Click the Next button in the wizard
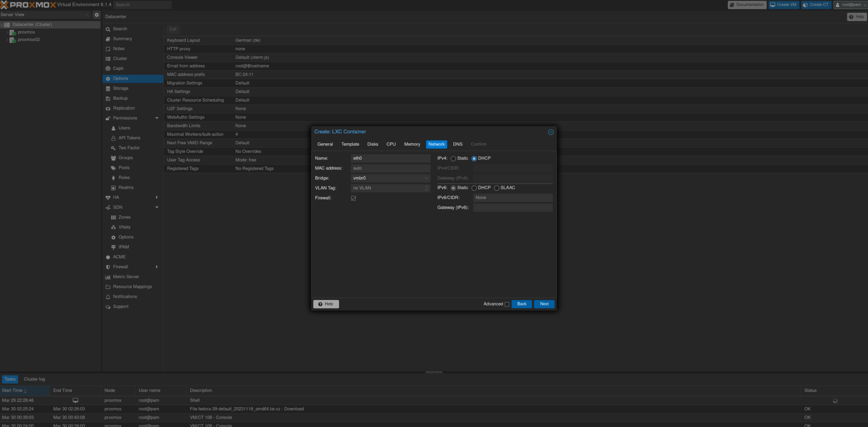Screen dimensions: 868x427 (x=544, y=304)
